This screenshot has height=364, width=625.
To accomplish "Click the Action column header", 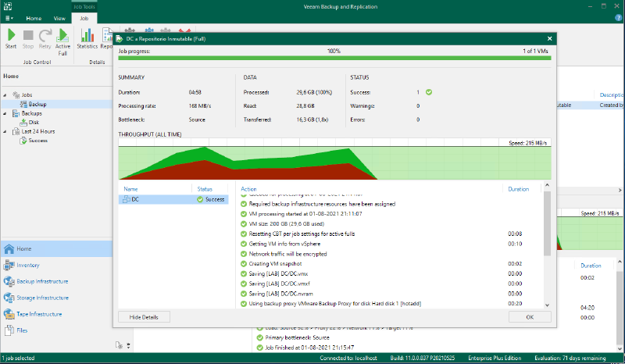I will coord(248,189).
